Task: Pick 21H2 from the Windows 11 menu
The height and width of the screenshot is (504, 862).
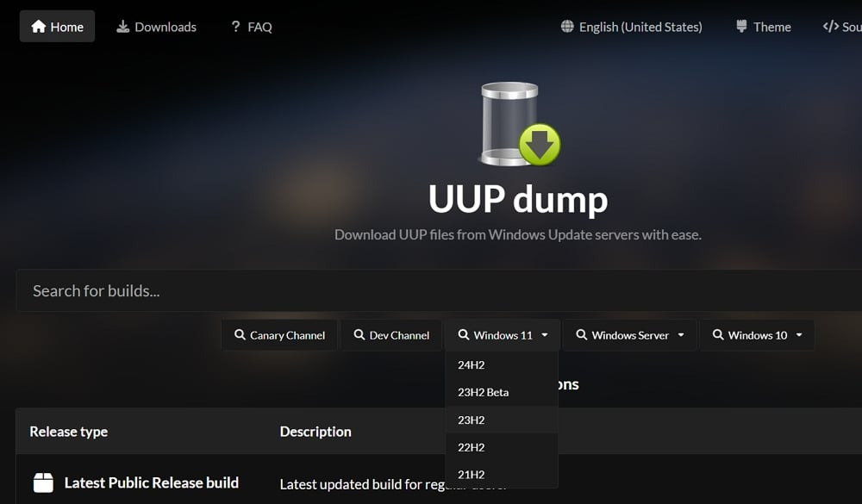Action: coord(502,475)
